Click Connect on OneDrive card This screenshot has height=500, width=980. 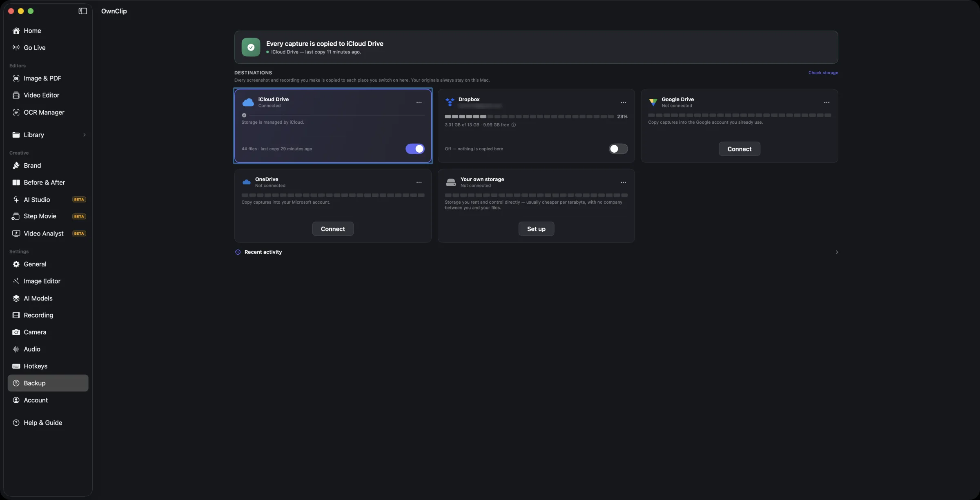[333, 229]
